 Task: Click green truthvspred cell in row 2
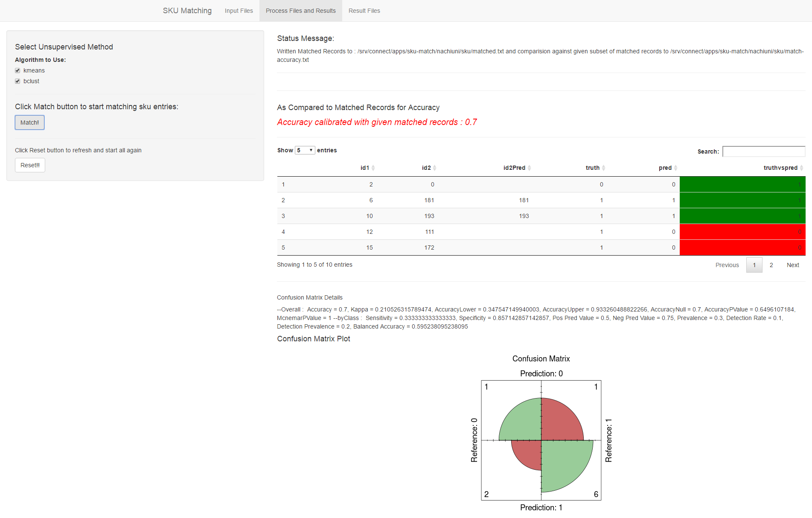click(742, 200)
